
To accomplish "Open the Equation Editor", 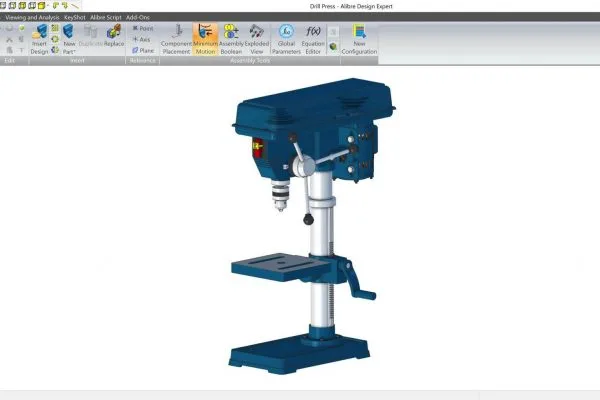I will pyautogui.click(x=313, y=39).
